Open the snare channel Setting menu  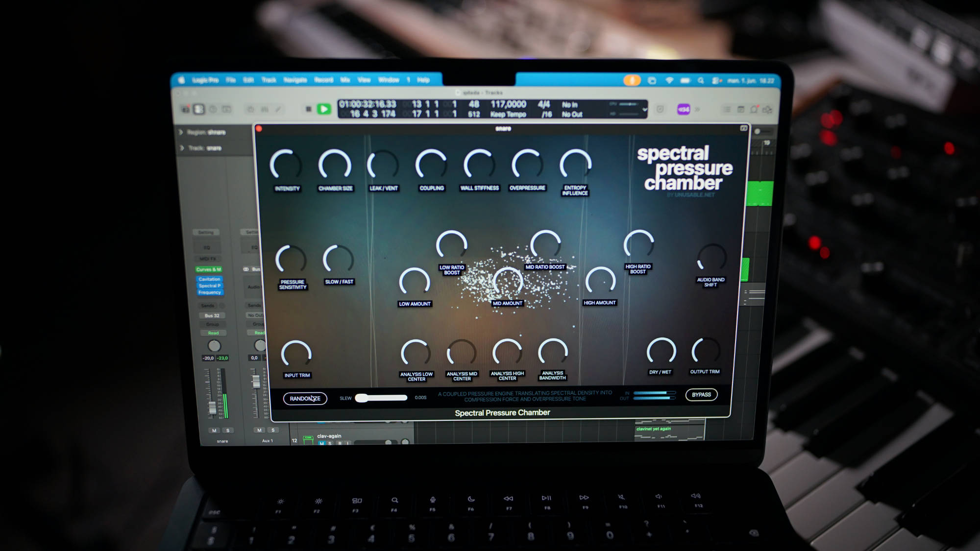click(206, 233)
